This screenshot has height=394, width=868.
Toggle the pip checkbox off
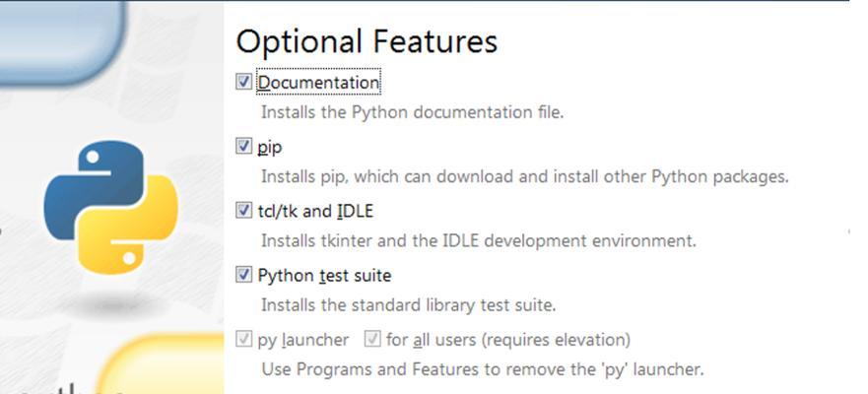[243, 146]
